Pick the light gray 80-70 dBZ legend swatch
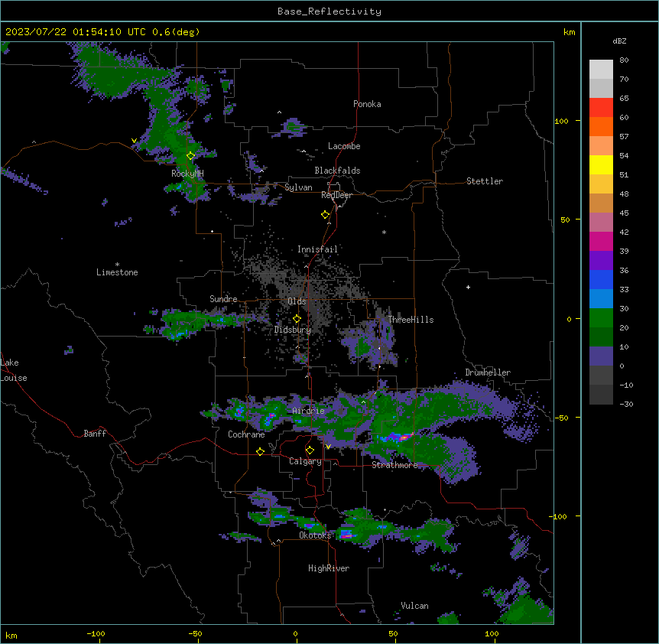The height and width of the screenshot is (644, 659). [x=601, y=70]
